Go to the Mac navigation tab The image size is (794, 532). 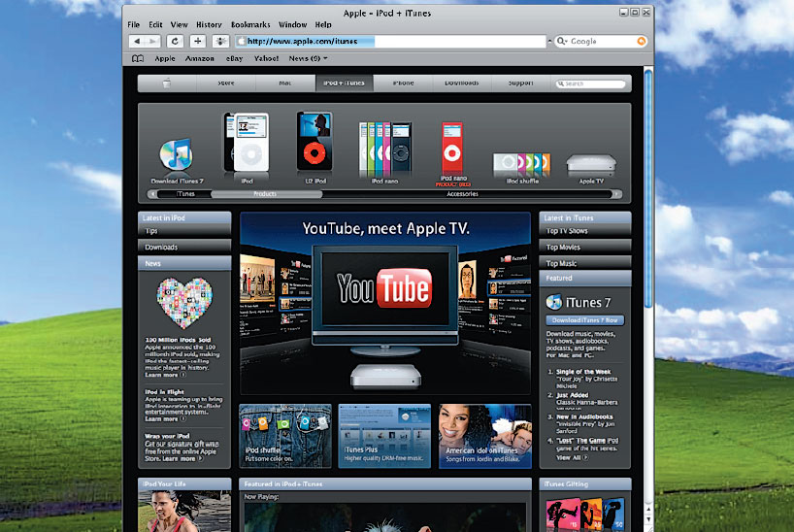tap(285, 83)
